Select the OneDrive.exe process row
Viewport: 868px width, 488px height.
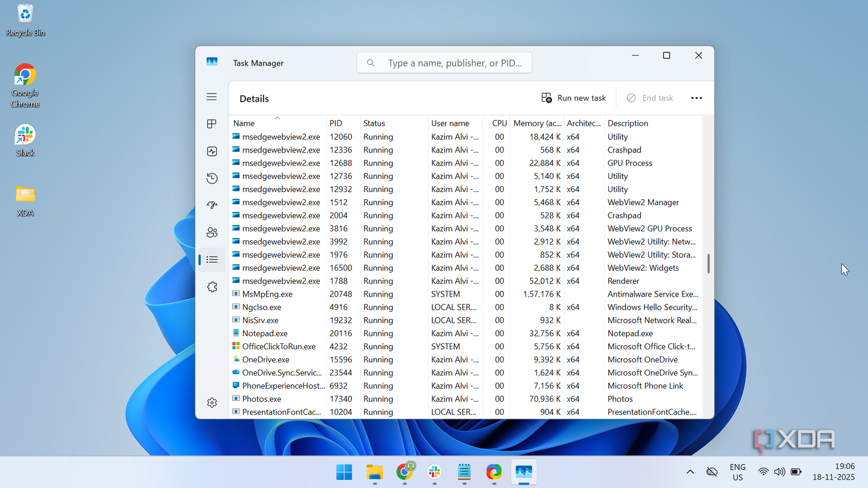point(466,360)
